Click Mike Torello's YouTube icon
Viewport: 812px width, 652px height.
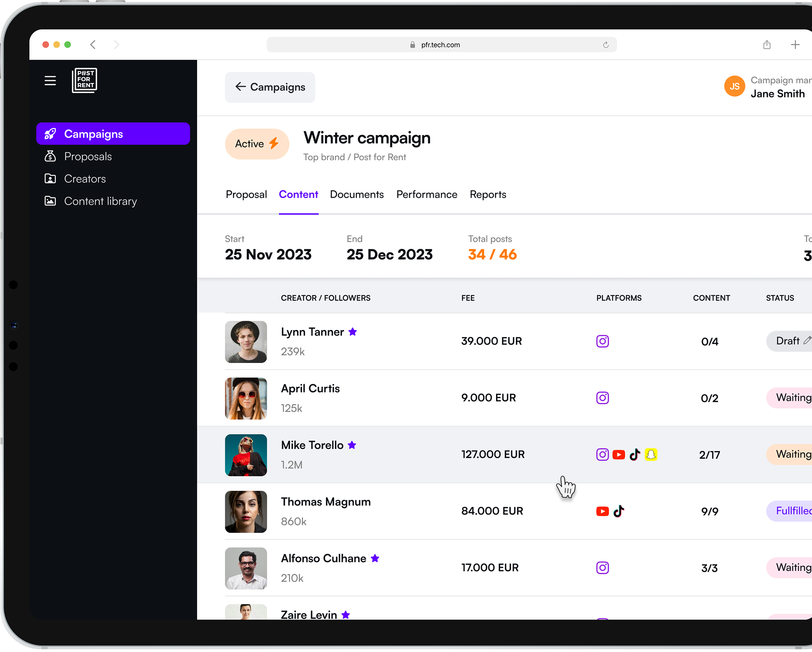point(619,455)
